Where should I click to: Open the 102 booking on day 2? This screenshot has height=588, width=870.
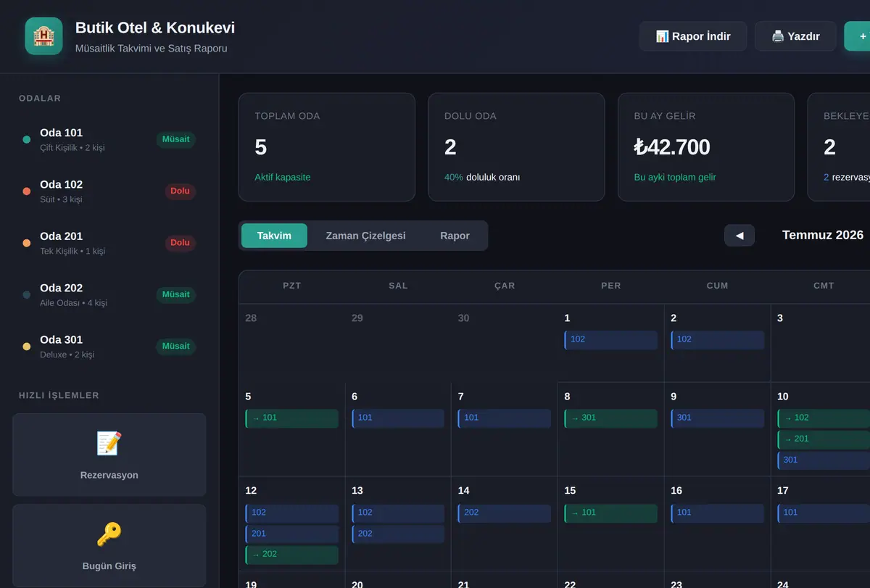pos(718,340)
